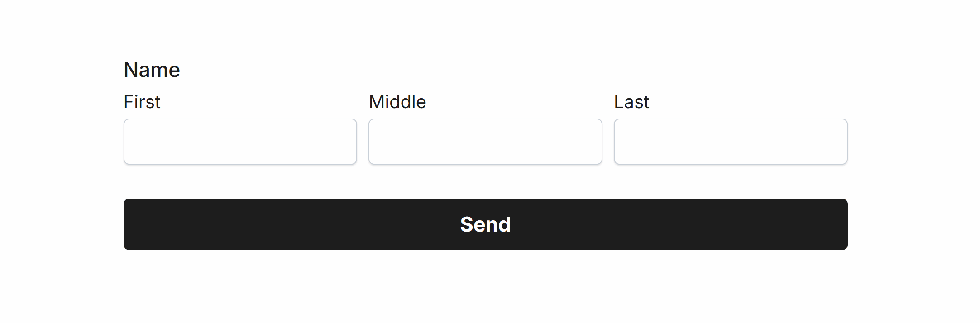Click the First name input field
The image size is (980, 323).
[240, 142]
